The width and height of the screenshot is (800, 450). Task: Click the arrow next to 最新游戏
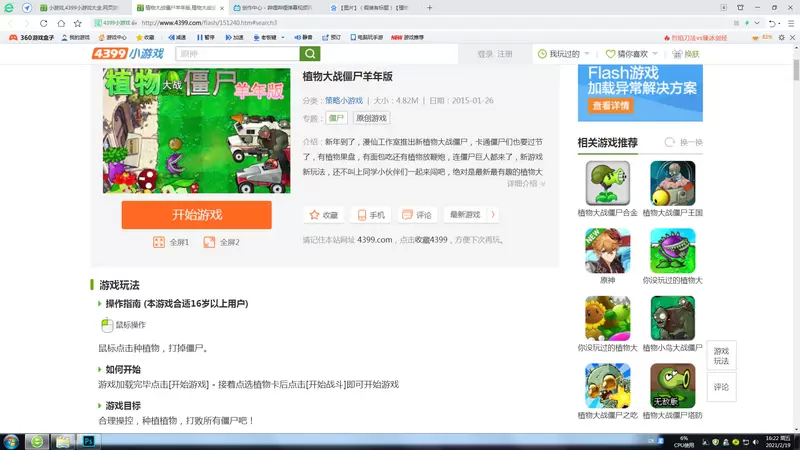[493, 215]
